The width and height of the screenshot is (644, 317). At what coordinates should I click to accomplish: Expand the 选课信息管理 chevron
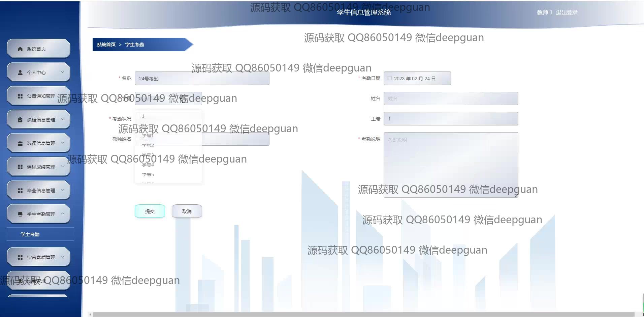coord(63,143)
